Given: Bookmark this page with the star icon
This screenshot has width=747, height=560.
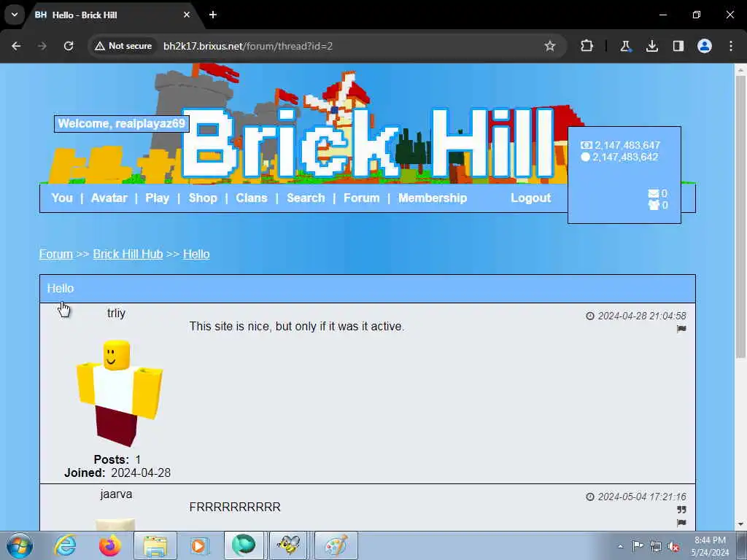Looking at the screenshot, I should click(x=550, y=46).
